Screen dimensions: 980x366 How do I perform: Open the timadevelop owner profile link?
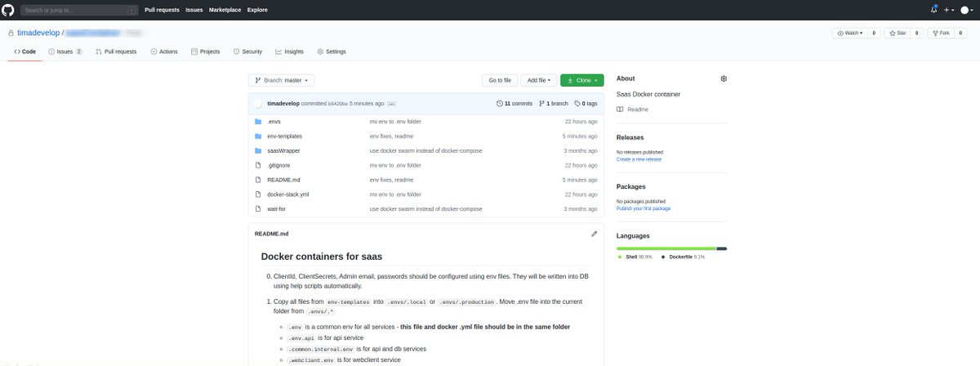point(38,33)
